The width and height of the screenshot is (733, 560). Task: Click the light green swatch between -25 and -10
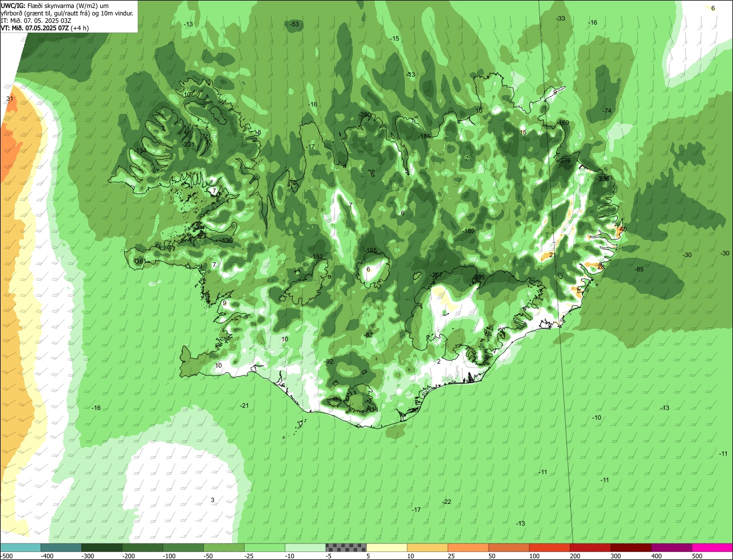[x=265, y=548]
